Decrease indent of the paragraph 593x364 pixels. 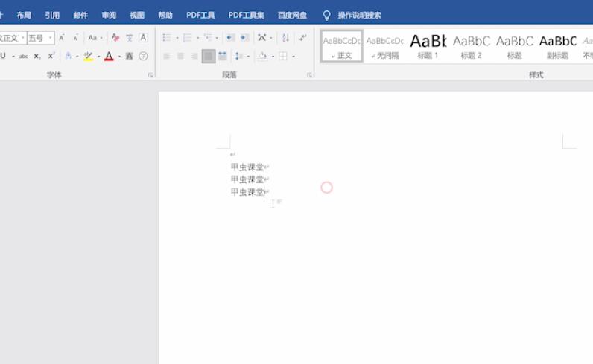pyautogui.click(x=230, y=38)
